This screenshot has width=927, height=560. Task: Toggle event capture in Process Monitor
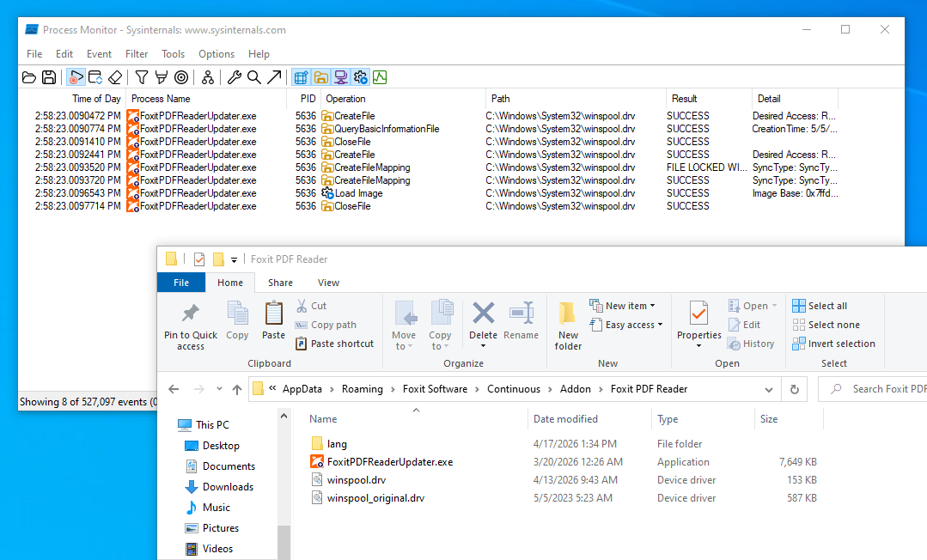click(76, 77)
